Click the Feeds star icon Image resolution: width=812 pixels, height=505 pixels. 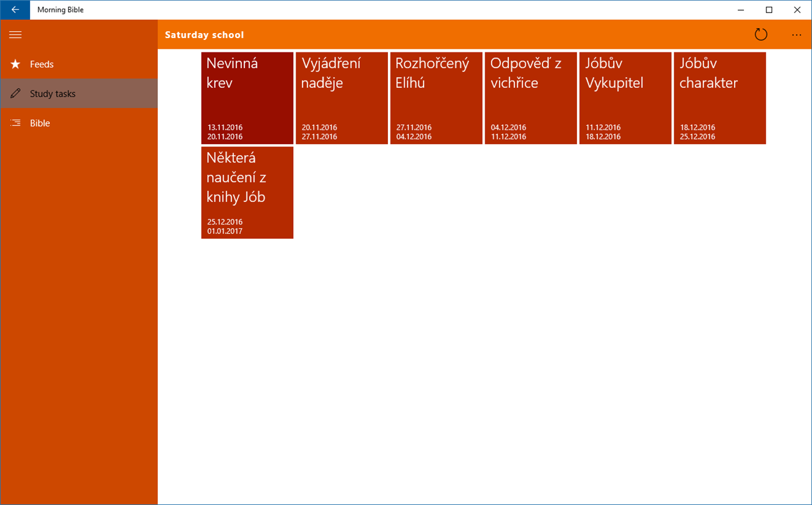point(16,64)
